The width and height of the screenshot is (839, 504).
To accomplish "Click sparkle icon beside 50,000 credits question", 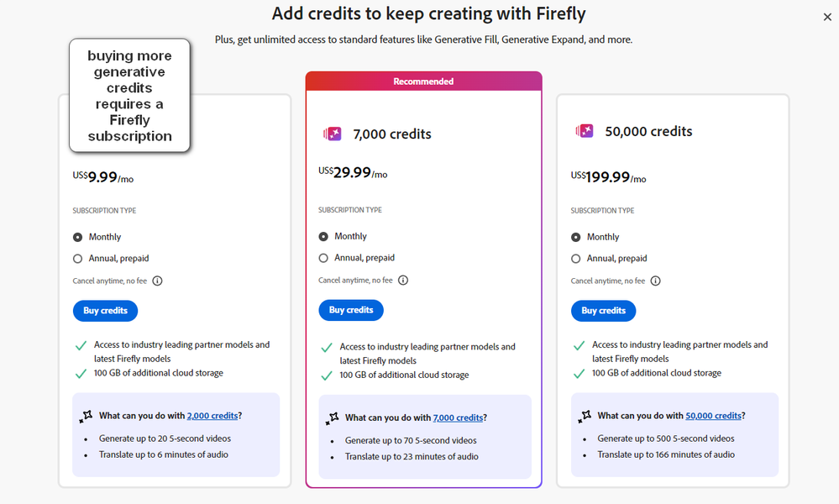I will [x=585, y=416].
